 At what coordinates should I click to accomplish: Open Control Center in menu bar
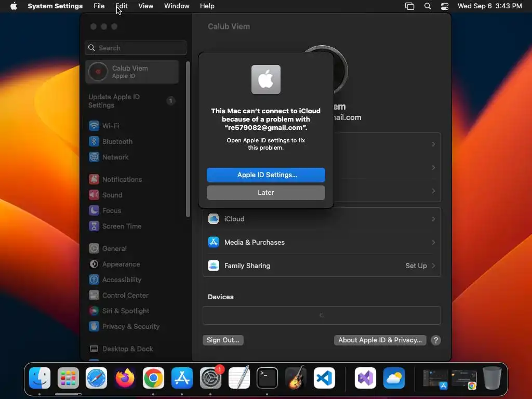pos(445,6)
